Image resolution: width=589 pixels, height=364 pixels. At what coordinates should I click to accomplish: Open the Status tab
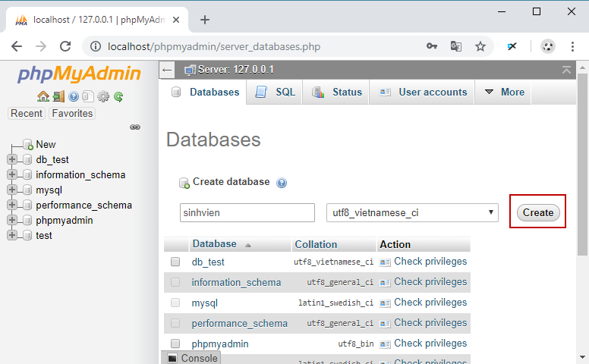pos(336,92)
